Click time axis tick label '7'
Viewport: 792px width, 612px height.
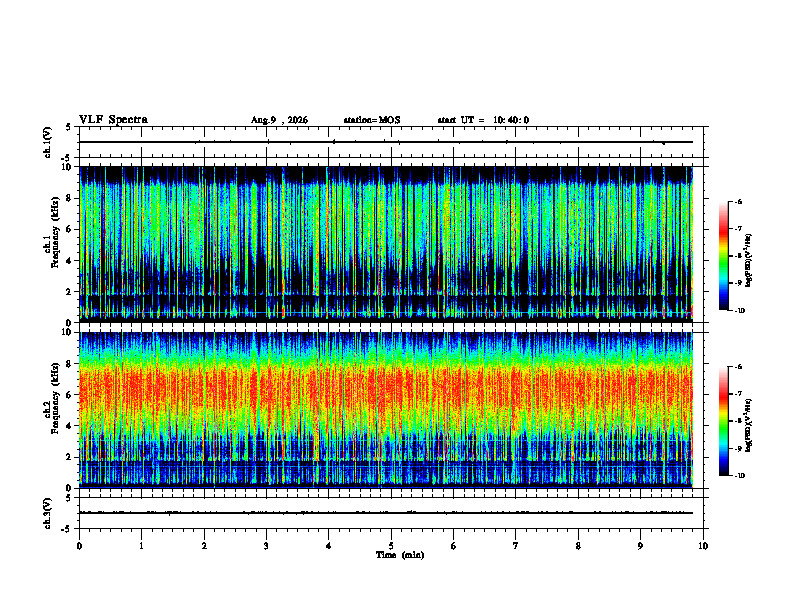(x=516, y=546)
